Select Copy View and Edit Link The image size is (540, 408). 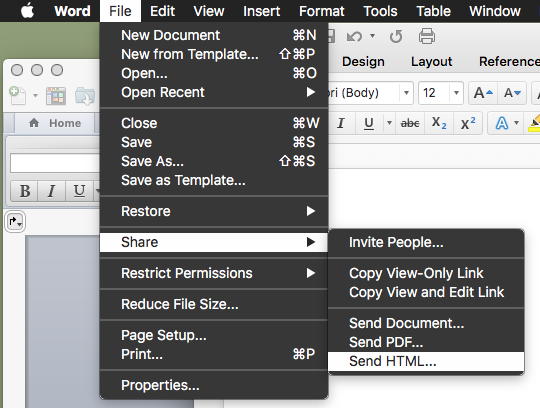(426, 292)
